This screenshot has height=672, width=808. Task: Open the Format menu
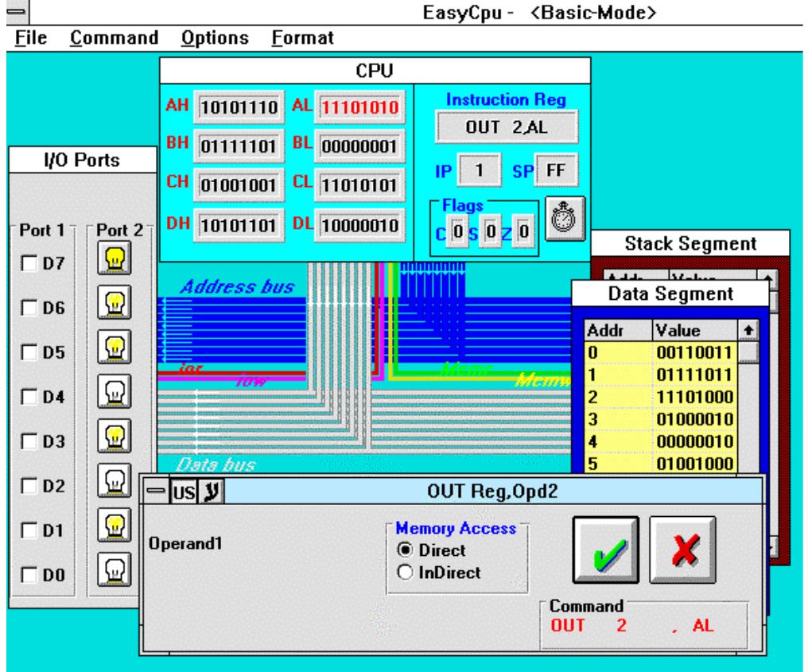302,37
